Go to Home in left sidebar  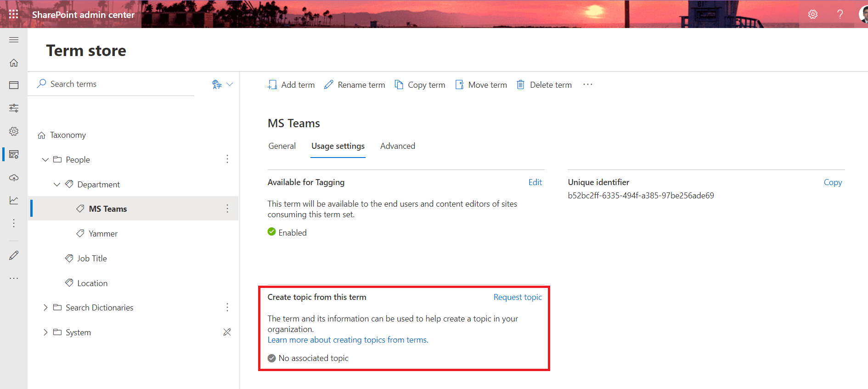tap(14, 63)
